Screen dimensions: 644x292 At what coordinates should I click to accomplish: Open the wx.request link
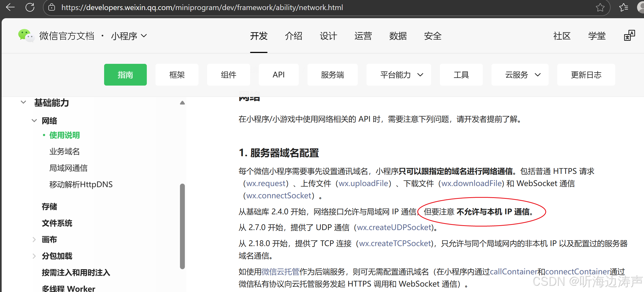[266, 183]
